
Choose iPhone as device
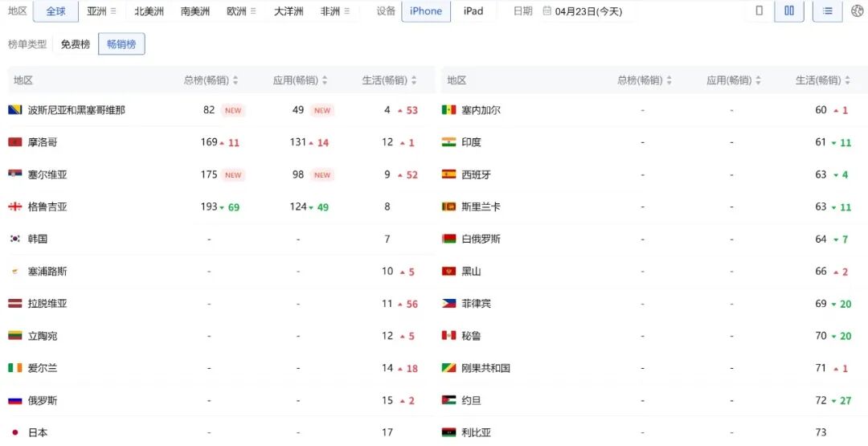coord(426,11)
